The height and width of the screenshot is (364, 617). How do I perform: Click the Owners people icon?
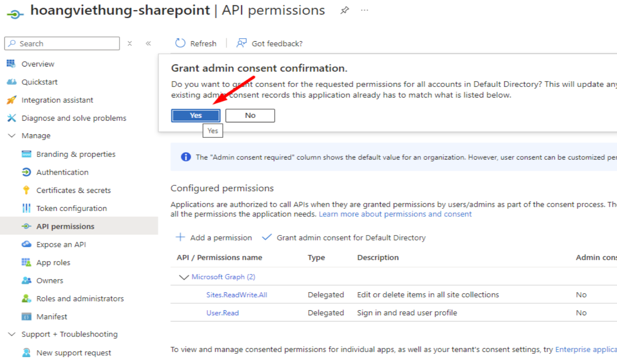(27, 280)
